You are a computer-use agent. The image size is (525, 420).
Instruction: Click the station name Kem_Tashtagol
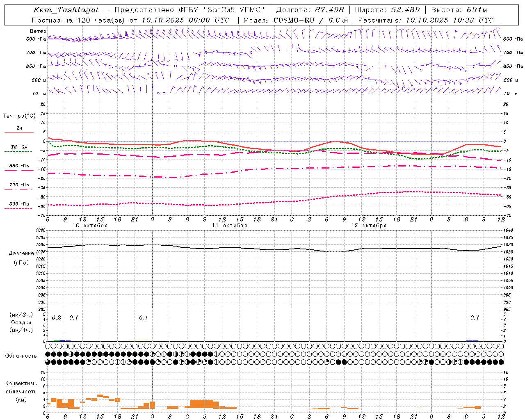(x=66, y=10)
